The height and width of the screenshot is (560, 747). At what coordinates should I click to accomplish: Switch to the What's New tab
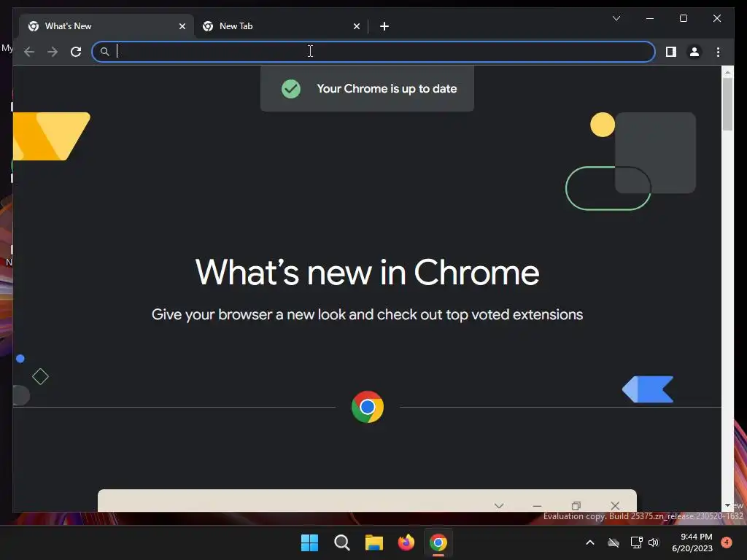pos(107,26)
